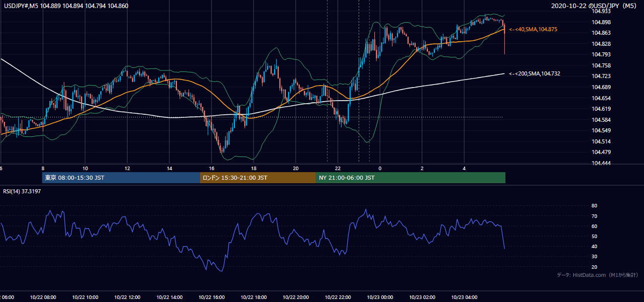Click price axis value 104.479
This screenshot has width=644, height=302.
tap(601, 152)
